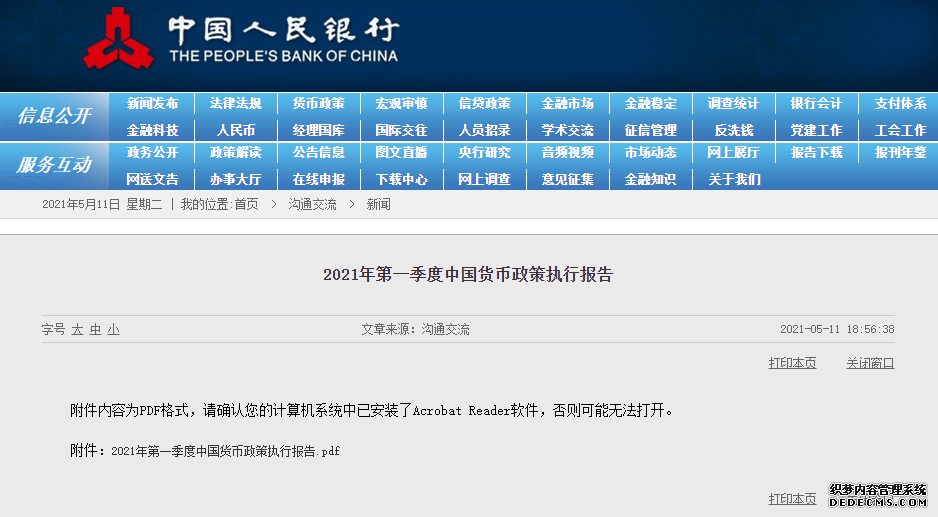This screenshot has height=517, width=938.
Task: Navigate to 金融稳定
Action: click(x=651, y=104)
